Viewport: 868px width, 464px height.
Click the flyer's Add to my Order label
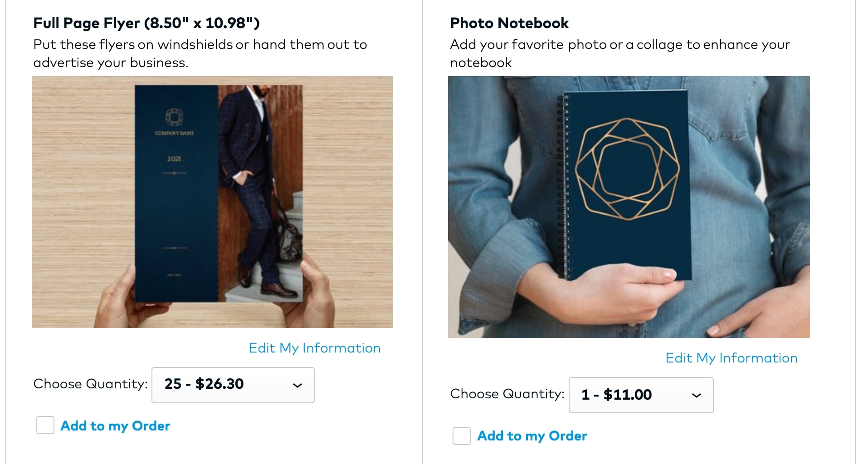click(115, 426)
